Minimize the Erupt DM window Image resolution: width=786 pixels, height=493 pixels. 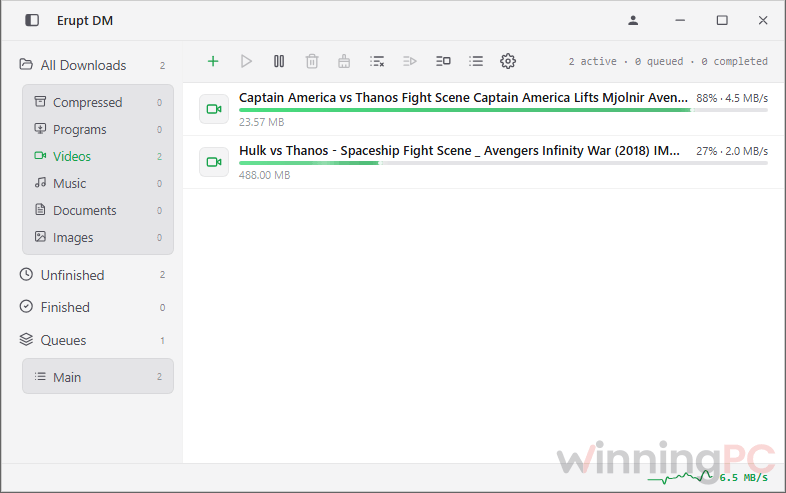pyautogui.click(x=680, y=20)
